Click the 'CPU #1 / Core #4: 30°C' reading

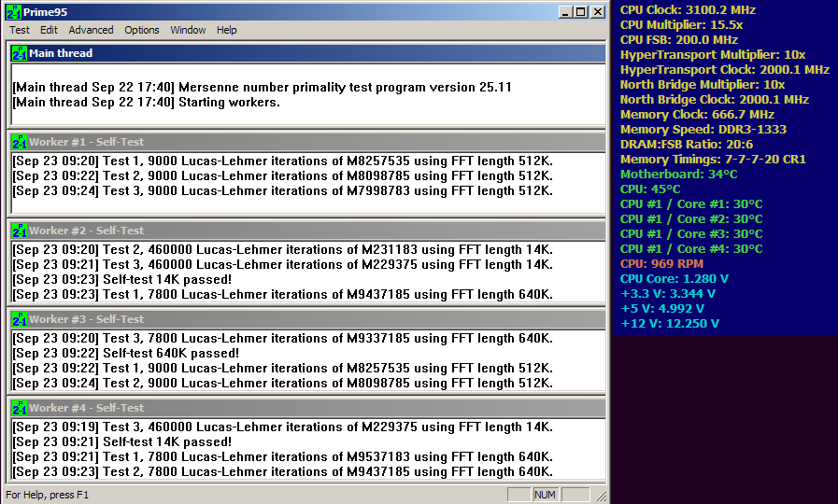(691, 249)
